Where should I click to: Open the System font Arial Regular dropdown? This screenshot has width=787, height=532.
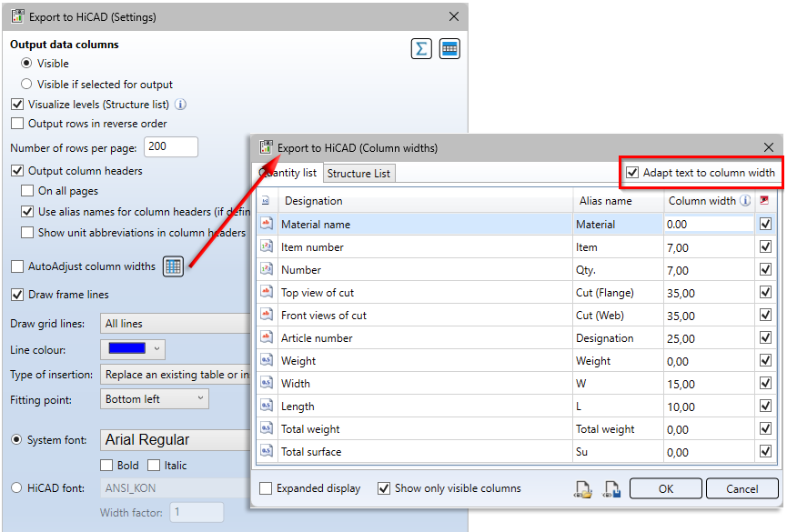click(x=176, y=439)
